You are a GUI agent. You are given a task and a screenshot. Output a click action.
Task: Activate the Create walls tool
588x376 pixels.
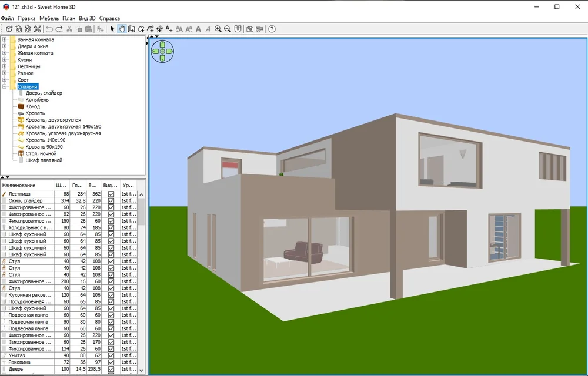tap(131, 29)
